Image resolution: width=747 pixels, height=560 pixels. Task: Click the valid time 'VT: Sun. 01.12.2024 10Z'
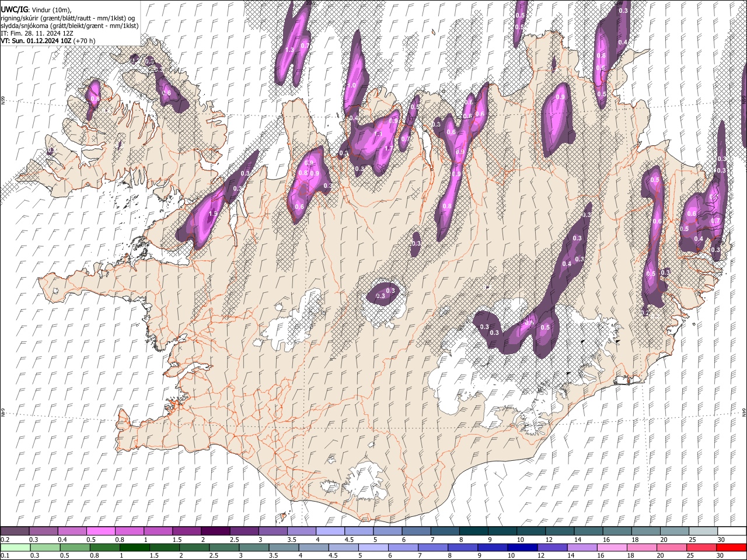coord(37,41)
